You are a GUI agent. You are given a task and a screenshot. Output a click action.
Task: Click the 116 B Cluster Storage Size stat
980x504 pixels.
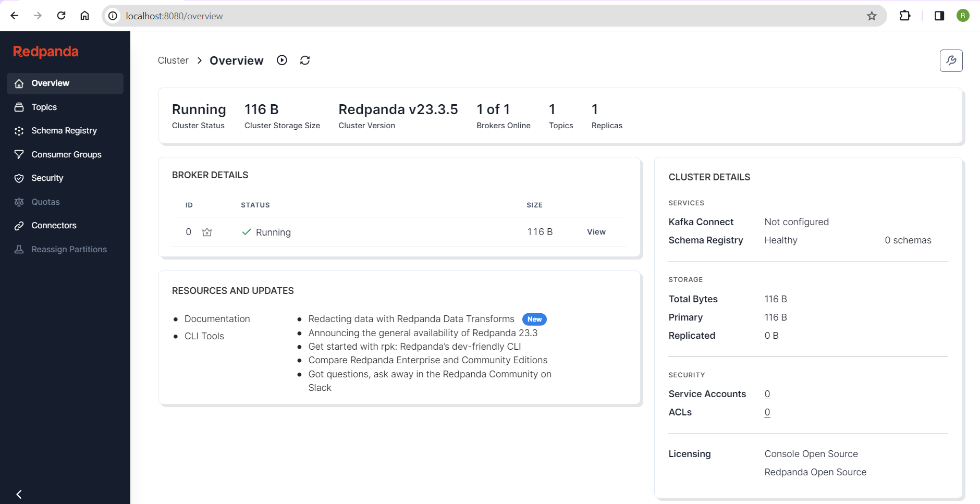click(282, 116)
